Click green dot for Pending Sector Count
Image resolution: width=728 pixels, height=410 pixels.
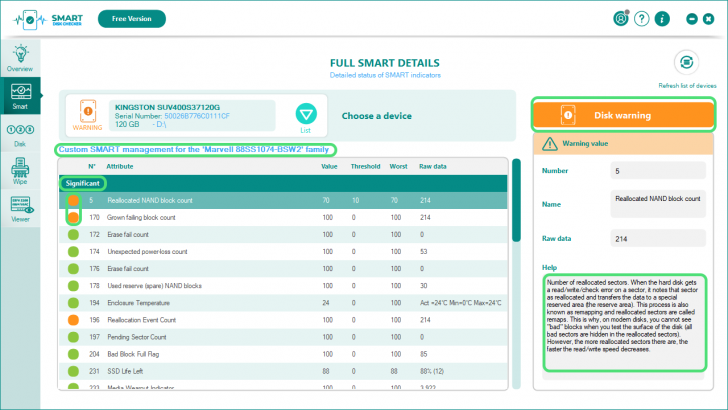click(x=73, y=337)
